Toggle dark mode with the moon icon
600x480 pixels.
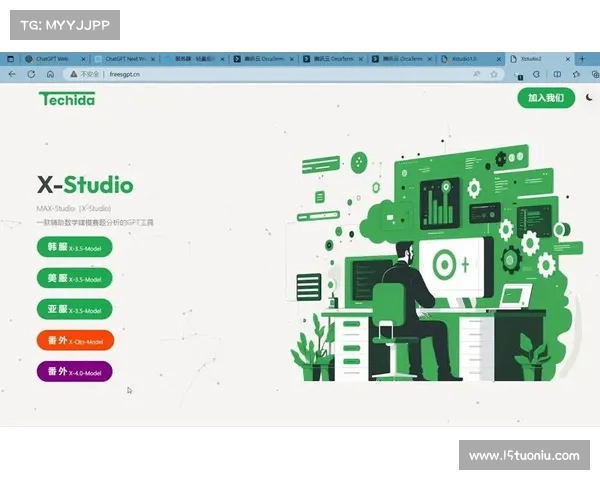pos(590,98)
